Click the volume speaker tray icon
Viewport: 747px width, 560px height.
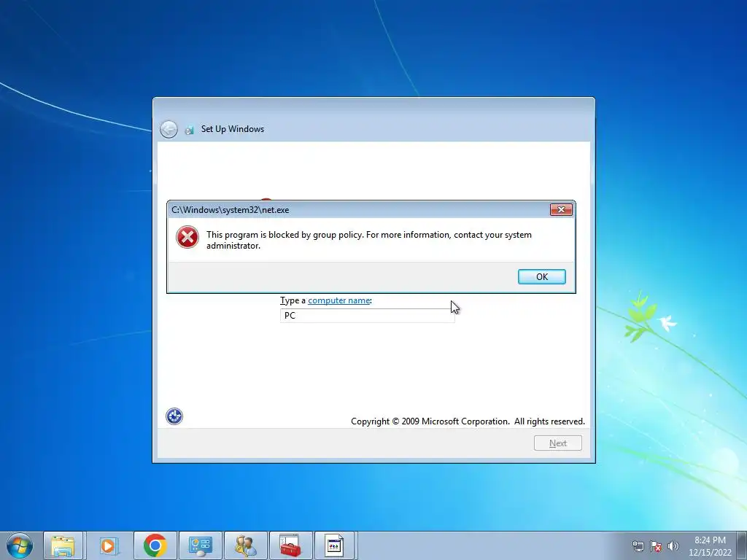tap(673, 546)
